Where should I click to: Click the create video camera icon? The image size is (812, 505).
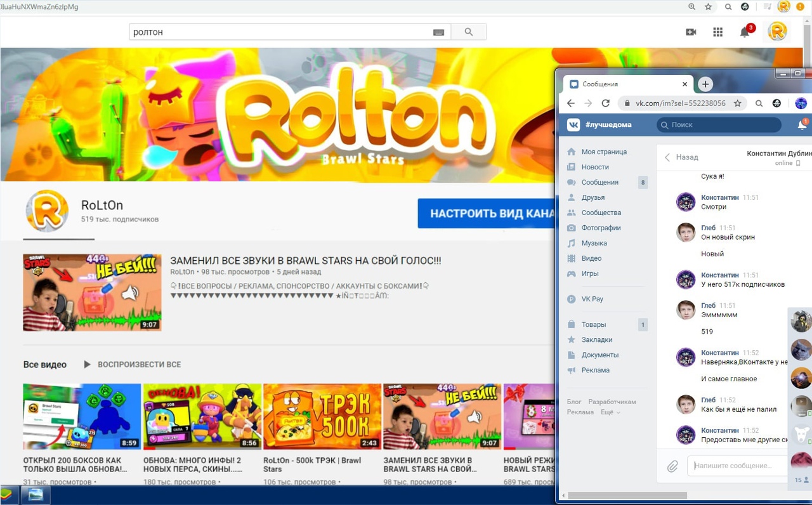(691, 32)
